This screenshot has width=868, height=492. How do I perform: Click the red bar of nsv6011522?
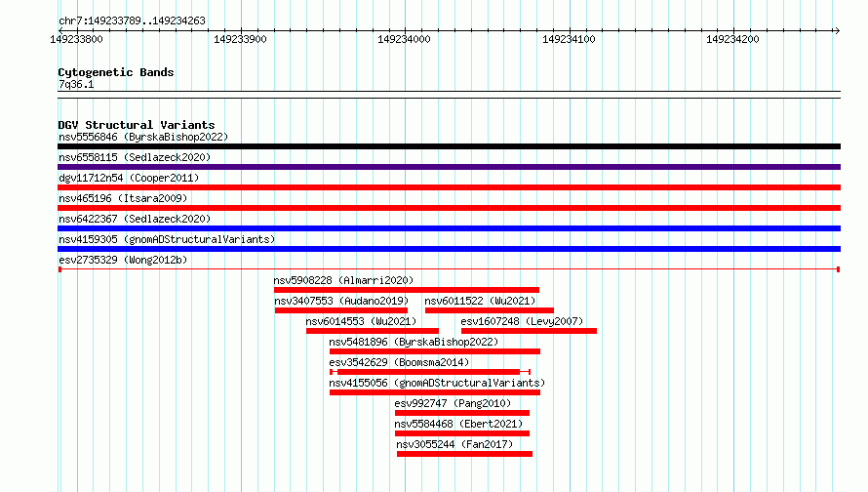click(x=490, y=310)
